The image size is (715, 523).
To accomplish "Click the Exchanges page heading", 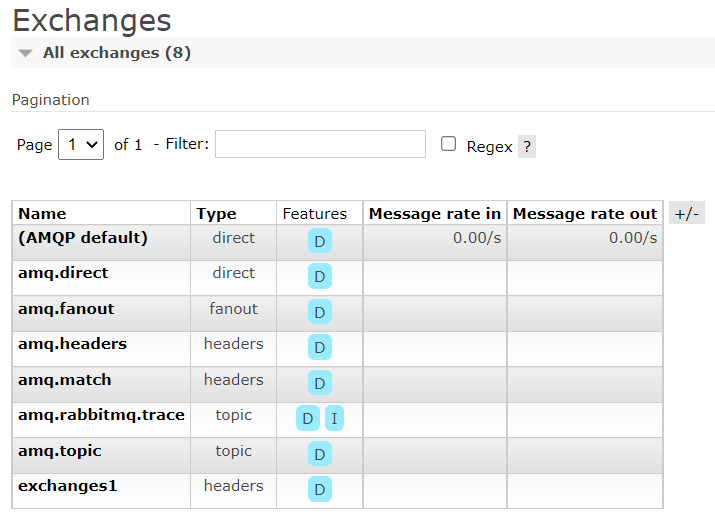I will click(92, 21).
